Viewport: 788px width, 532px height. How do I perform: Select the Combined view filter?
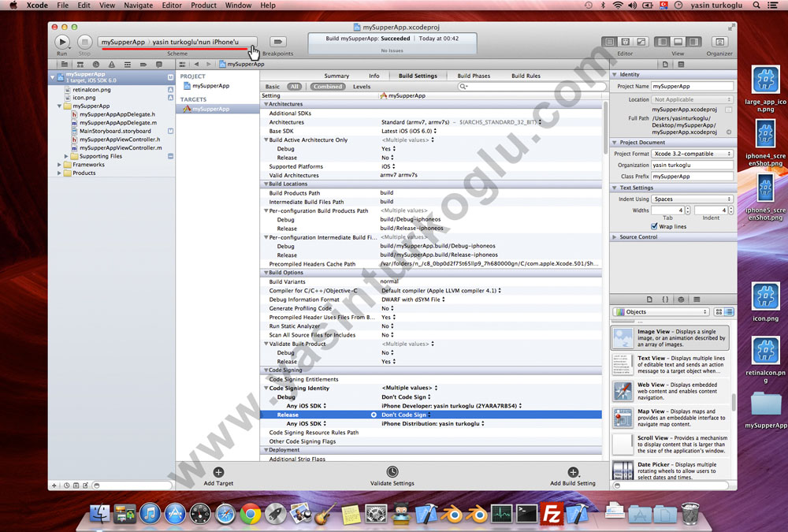tap(328, 87)
